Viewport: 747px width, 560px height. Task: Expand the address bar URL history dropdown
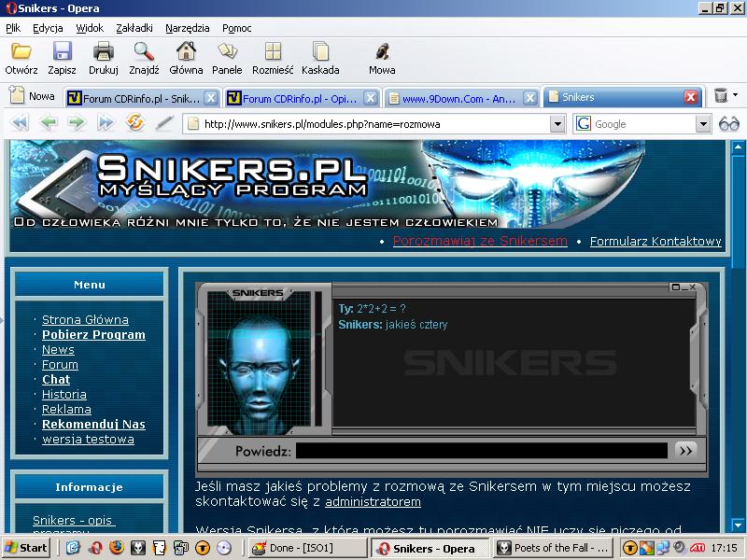click(557, 124)
